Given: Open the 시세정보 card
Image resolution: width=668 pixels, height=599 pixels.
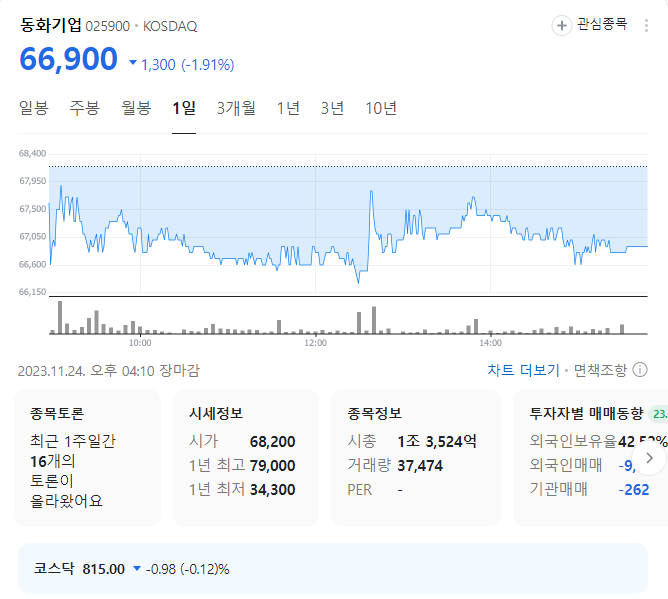Looking at the screenshot, I should (x=246, y=458).
